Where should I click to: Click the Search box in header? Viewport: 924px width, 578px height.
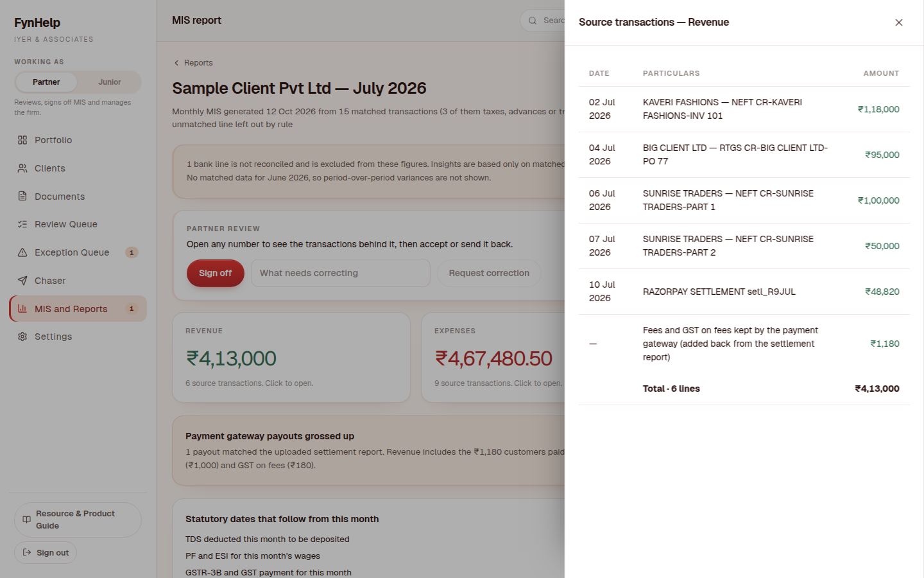point(543,21)
